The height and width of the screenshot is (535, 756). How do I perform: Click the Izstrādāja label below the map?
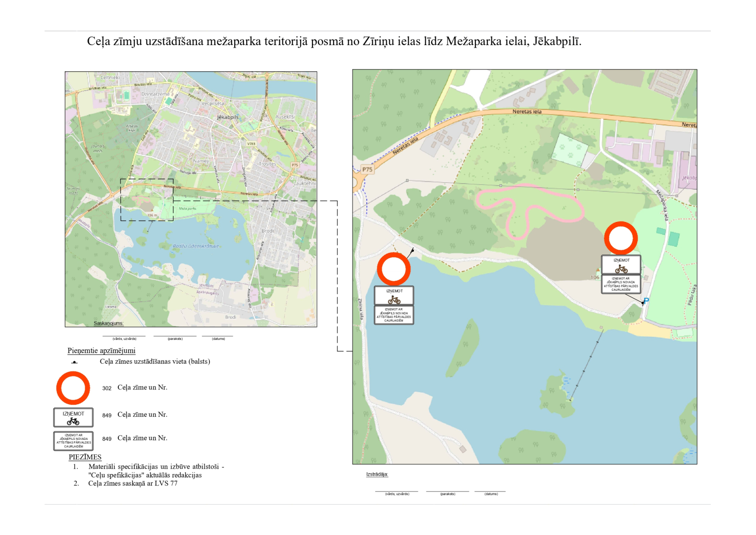[377, 475]
